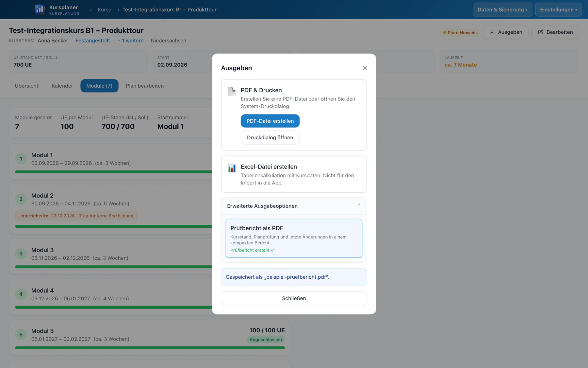Click the 100 / 100 UE text of Modul 5
Image resolution: width=588 pixels, height=368 pixels.
267,330
